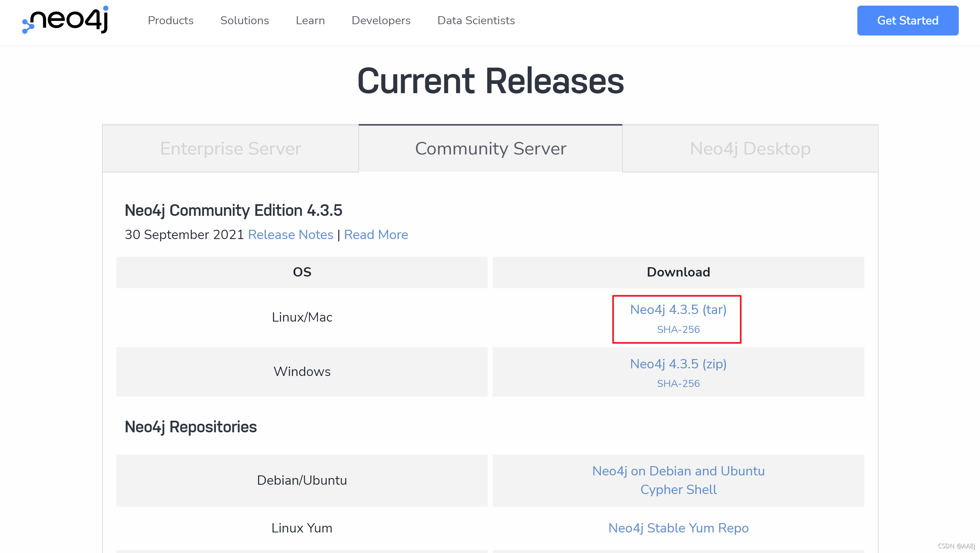980x553 pixels.
Task: Click the 'Neo4j Repositories' heading
Action: tap(191, 427)
